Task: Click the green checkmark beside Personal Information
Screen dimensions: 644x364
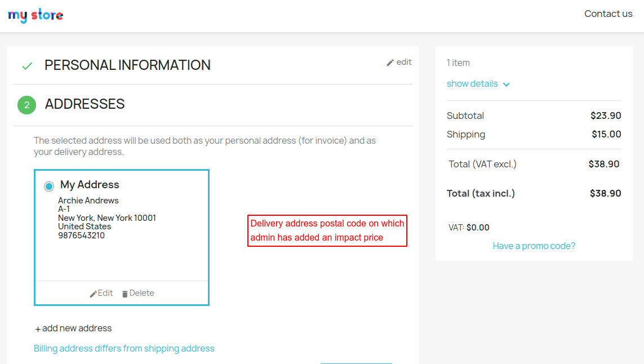Action: (x=27, y=66)
